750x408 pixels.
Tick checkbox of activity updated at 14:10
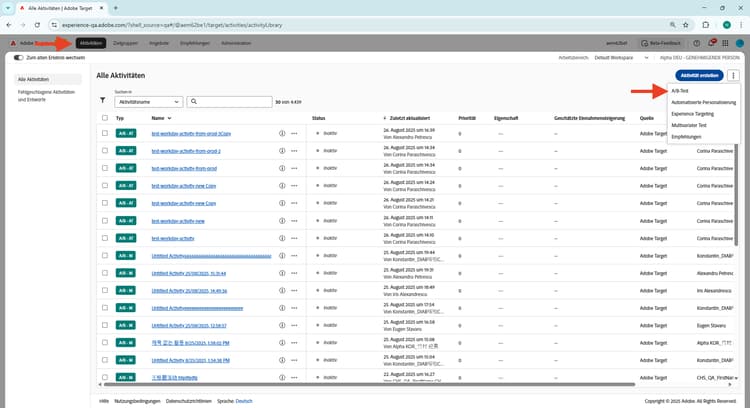click(105, 238)
